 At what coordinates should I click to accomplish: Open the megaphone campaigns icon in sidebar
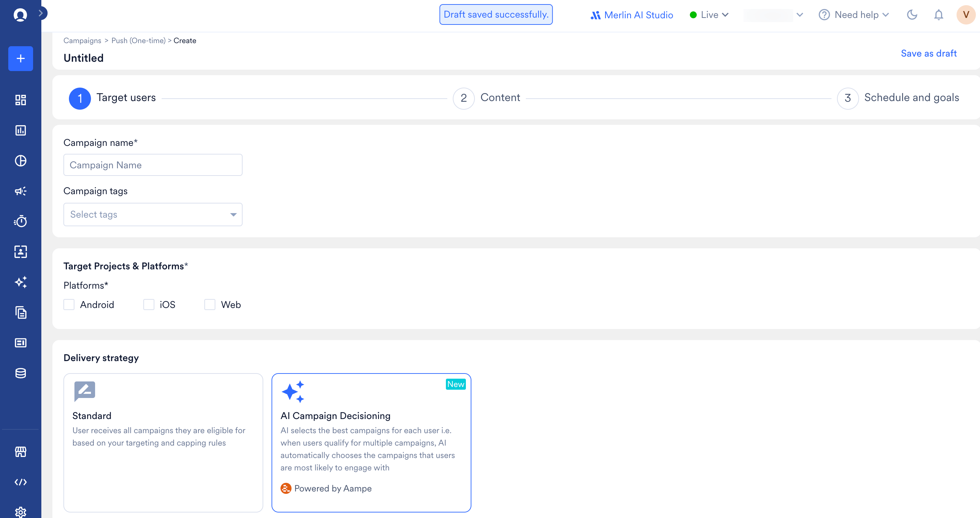click(x=21, y=191)
